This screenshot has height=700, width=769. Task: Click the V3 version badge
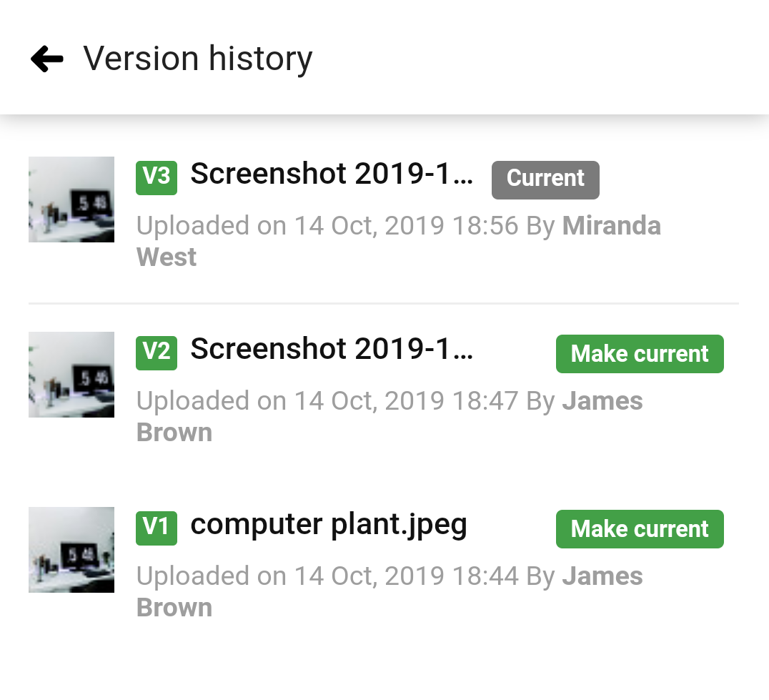click(156, 177)
